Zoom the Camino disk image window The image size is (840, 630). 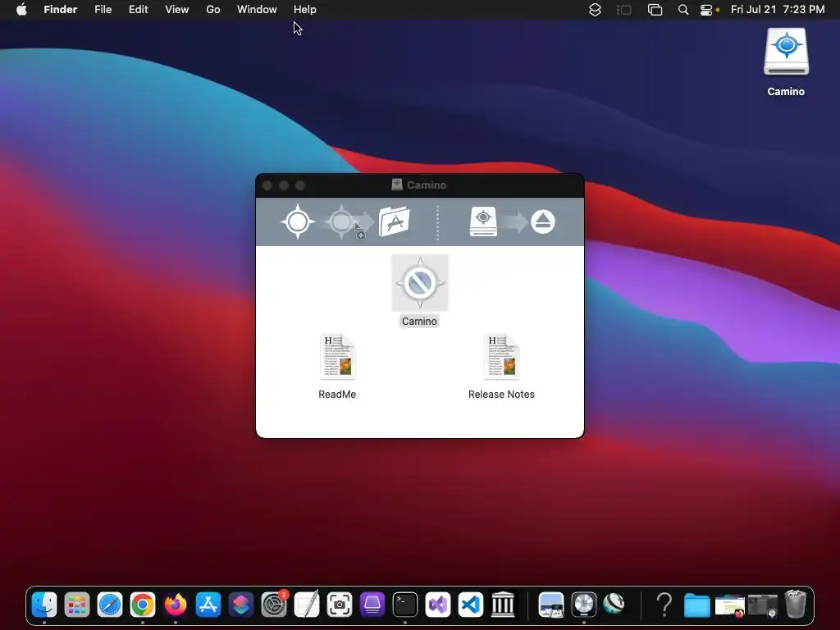[300, 185]
